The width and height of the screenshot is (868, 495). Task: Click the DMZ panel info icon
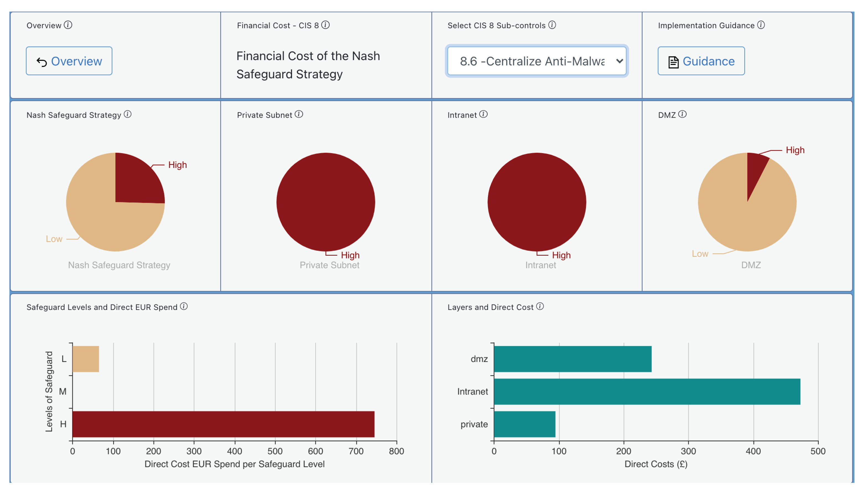682,114
